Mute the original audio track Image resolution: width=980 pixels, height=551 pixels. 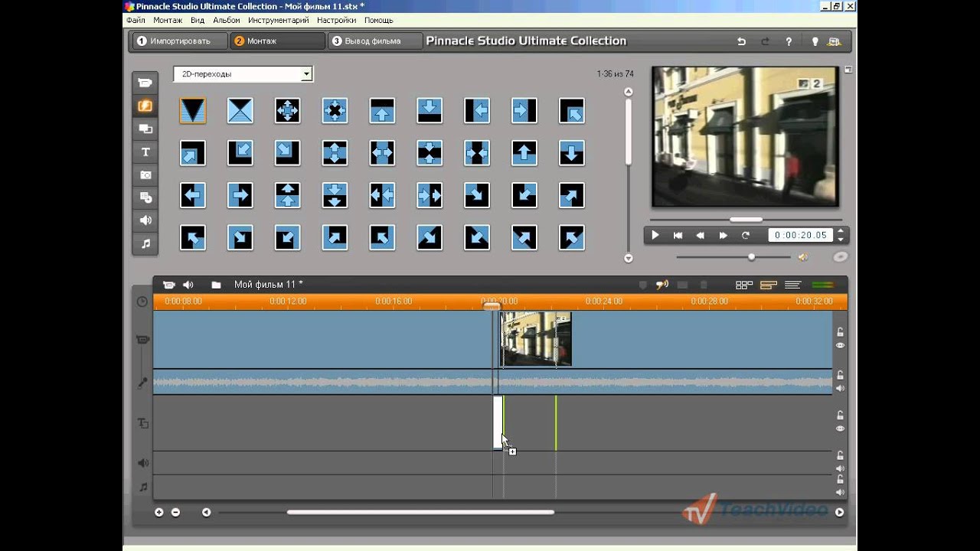pos(840,388)
